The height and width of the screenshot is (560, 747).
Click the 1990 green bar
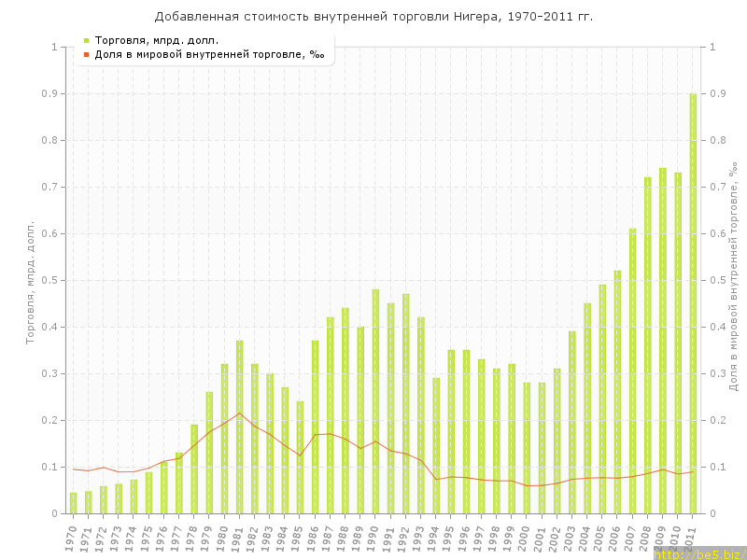[x=375, y=401]
